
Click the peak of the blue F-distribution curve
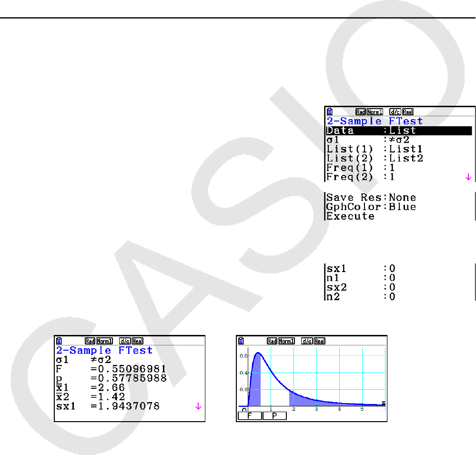click(258, 353)
